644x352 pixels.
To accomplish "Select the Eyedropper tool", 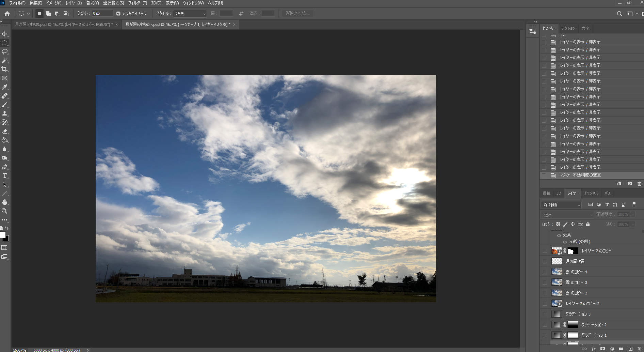I will 5,87.
